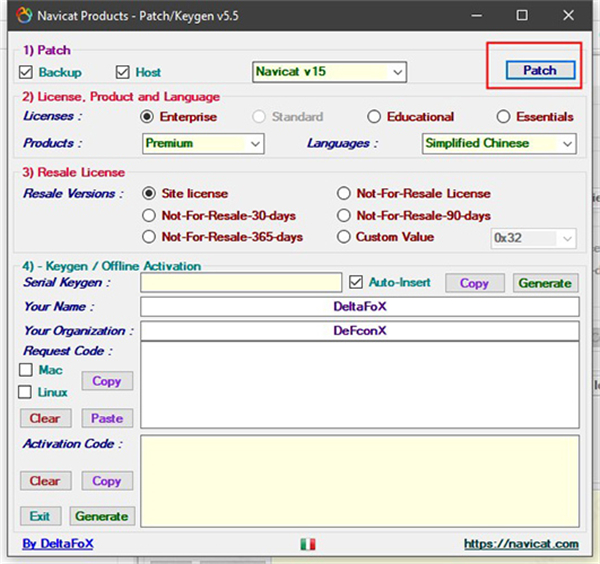The image size is (600, 564).
Task: Tick the Mac checkbox
Action: pyautogui.click(x=27, y=371)
